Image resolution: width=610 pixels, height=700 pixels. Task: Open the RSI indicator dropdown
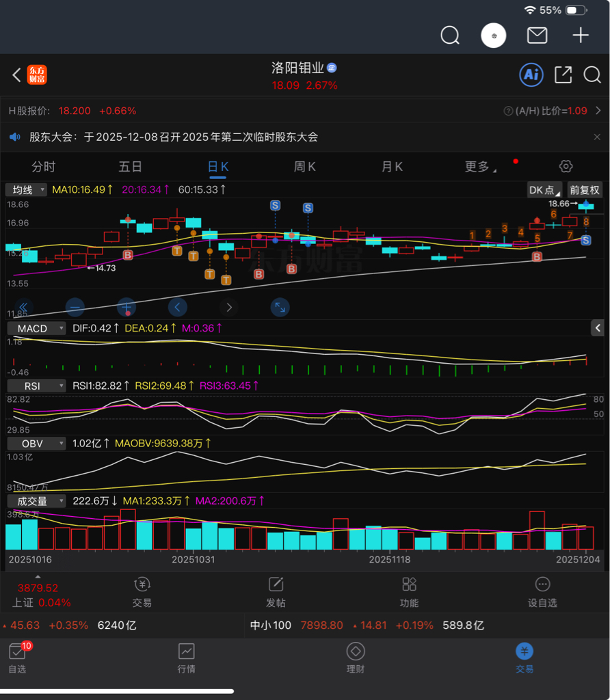(37, 386)
